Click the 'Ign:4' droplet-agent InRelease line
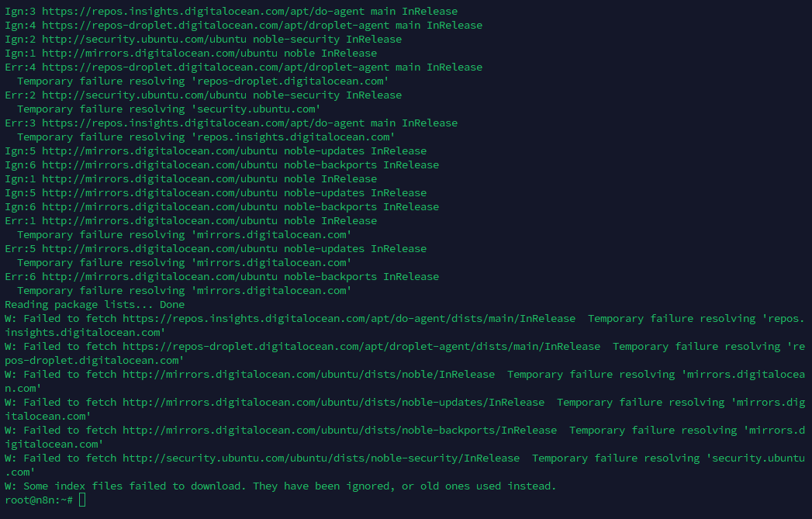Image resolution: width=812 pixels, height=519 pixels. pos(244,25)
